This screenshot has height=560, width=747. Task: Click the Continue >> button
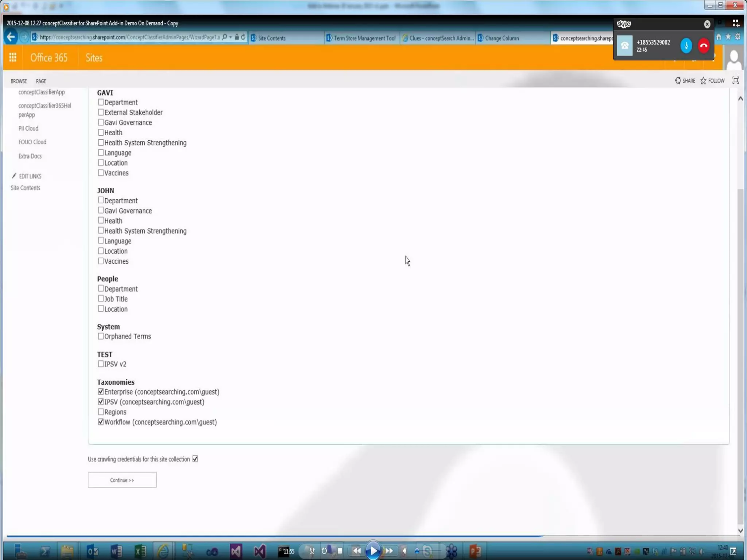tap(122, 480)
